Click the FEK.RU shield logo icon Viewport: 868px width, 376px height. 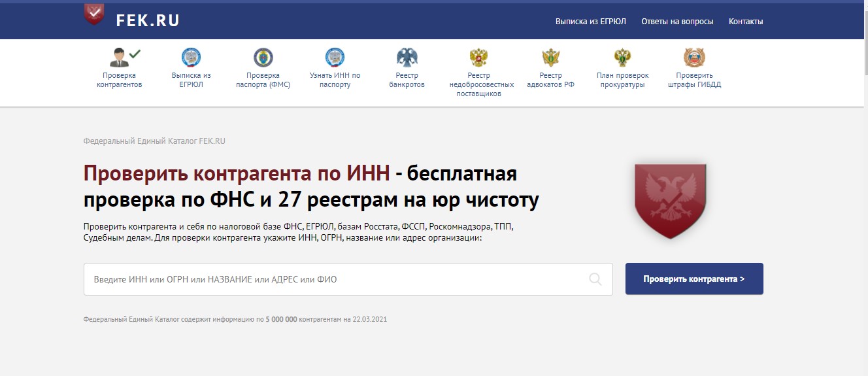coord(94,14)
